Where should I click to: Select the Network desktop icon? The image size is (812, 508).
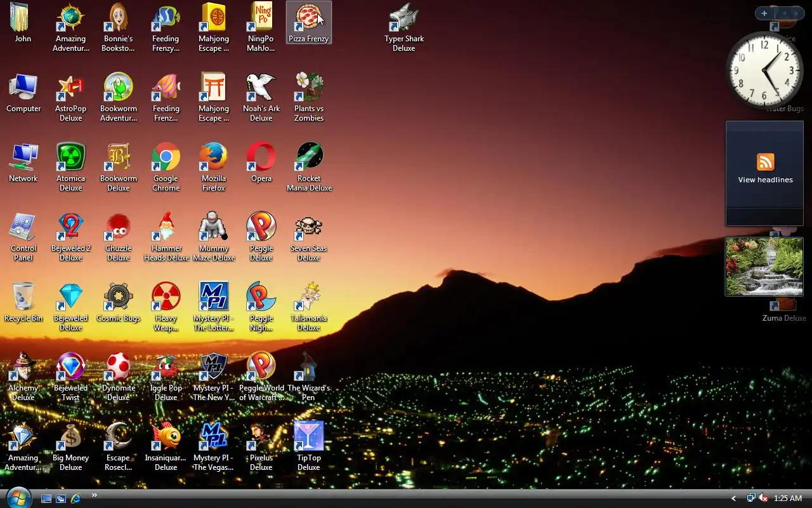23,163
